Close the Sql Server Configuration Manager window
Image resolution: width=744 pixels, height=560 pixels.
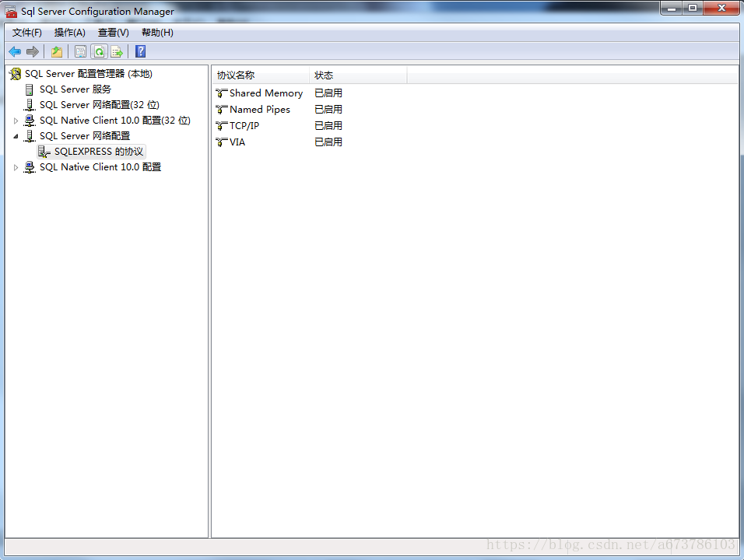coord(721,8)
